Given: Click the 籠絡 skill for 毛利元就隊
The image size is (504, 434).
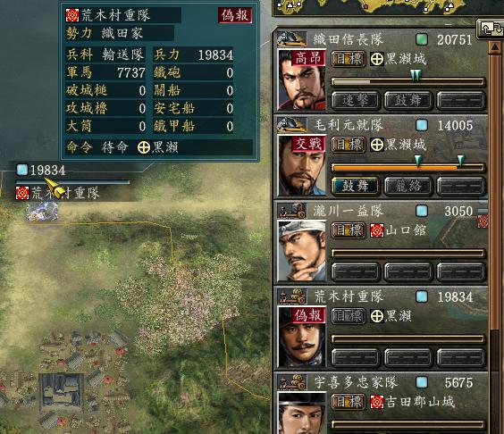Looking at the screenshot, I should (x=407, y=186).
